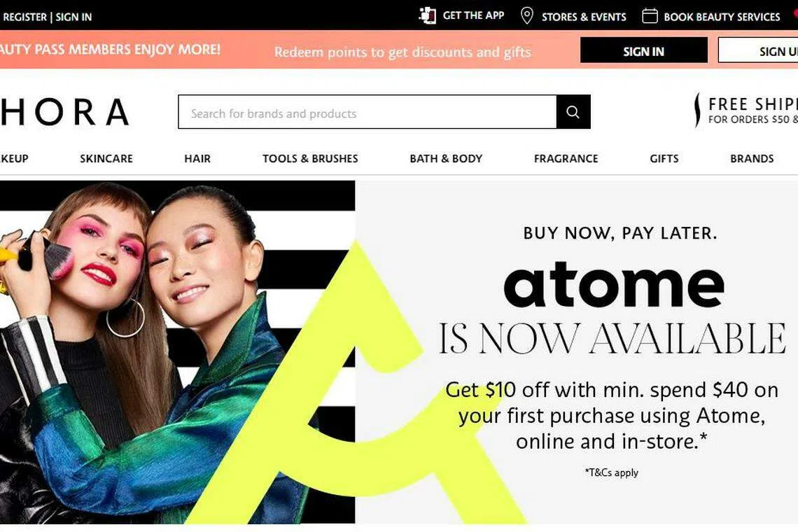This screenshot has width=798, height=532.
Task: Focus the Search for brands and products field
Action: point(367,111)
